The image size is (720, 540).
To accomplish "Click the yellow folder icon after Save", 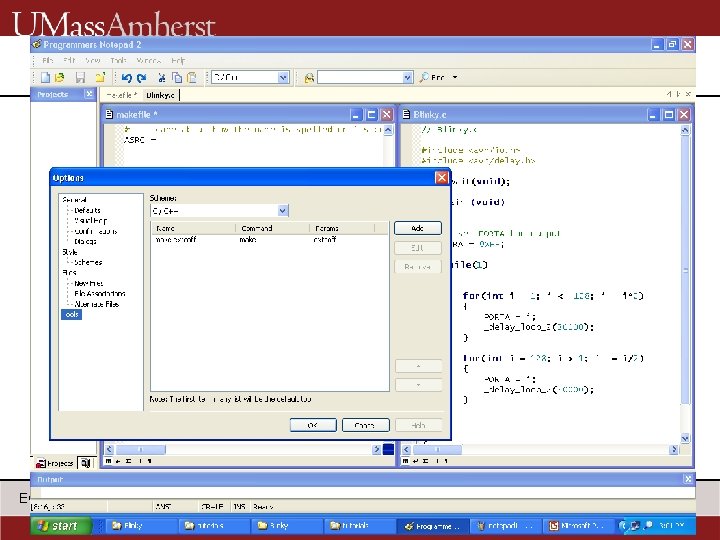I will [x=100, y=78].
